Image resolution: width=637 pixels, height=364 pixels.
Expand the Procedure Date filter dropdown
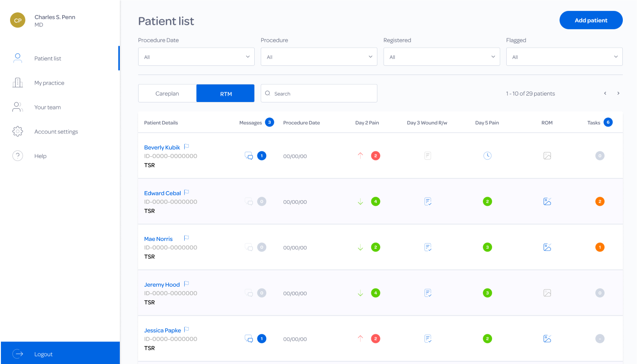196,57
